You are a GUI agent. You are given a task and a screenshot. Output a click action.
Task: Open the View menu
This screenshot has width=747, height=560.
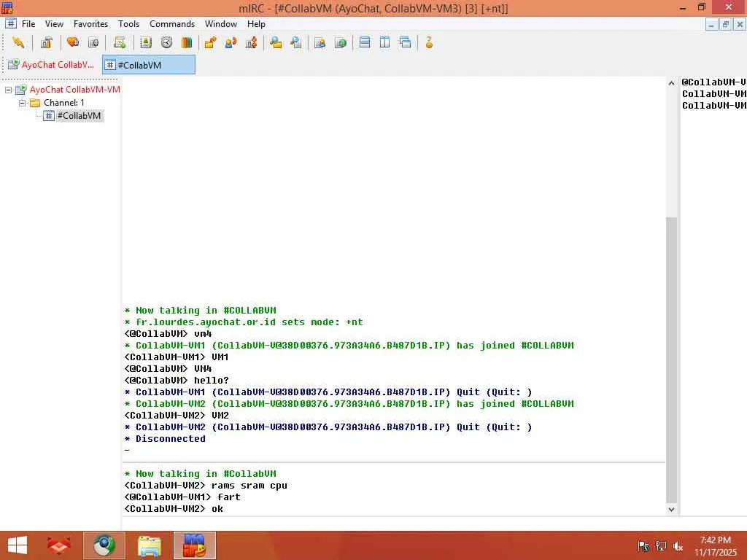coord(54,24)
